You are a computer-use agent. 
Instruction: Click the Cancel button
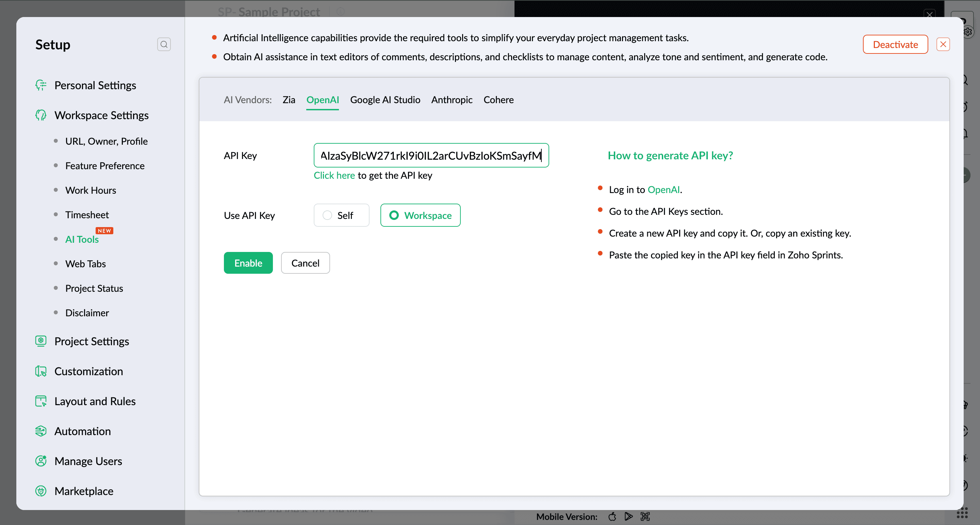click(x=305, y=263)
